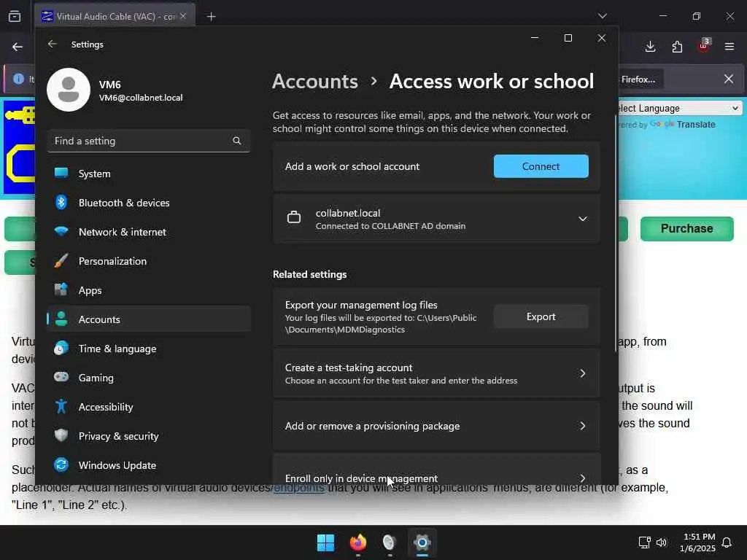Open Bluetooth & devices settings
747x560 pixels.
(149, 203)
